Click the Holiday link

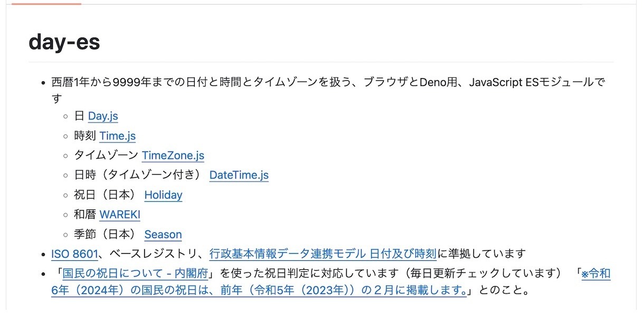click(163, 195)
